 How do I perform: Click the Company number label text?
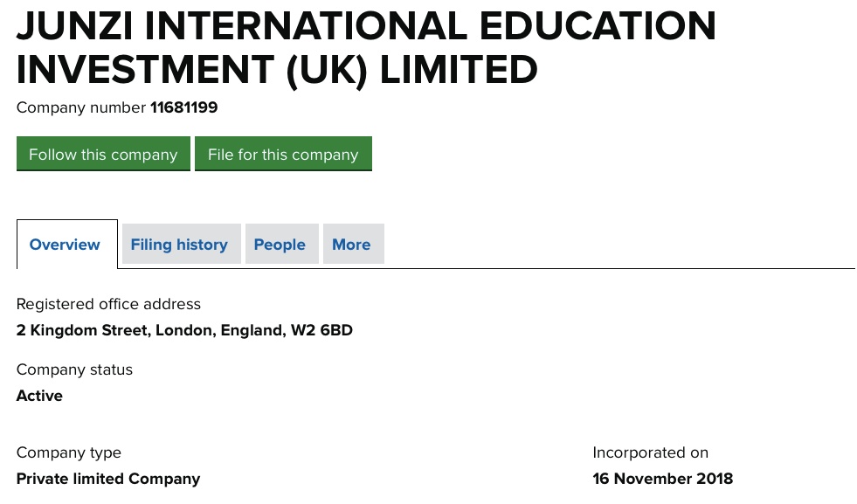81,108
